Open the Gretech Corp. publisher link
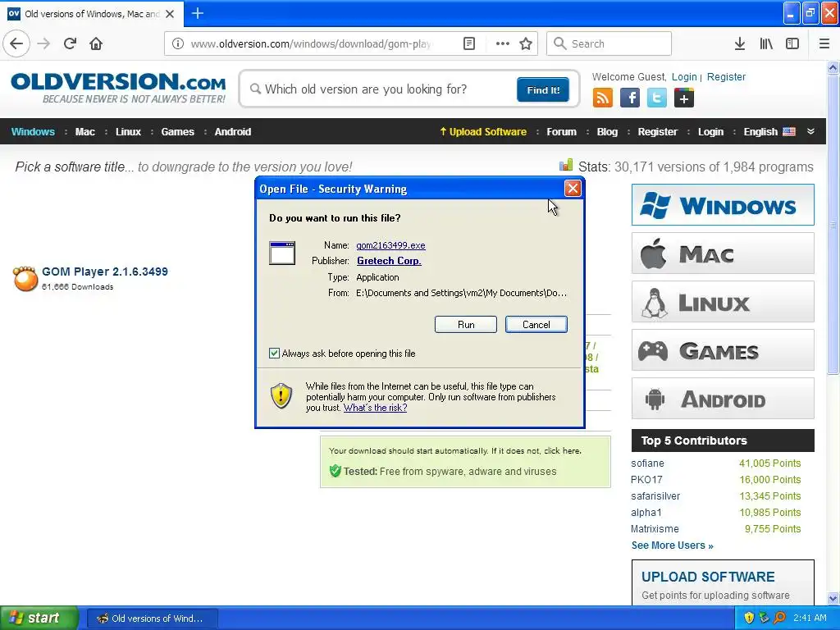This screenshot has width=840, height=630. (389, 261)
